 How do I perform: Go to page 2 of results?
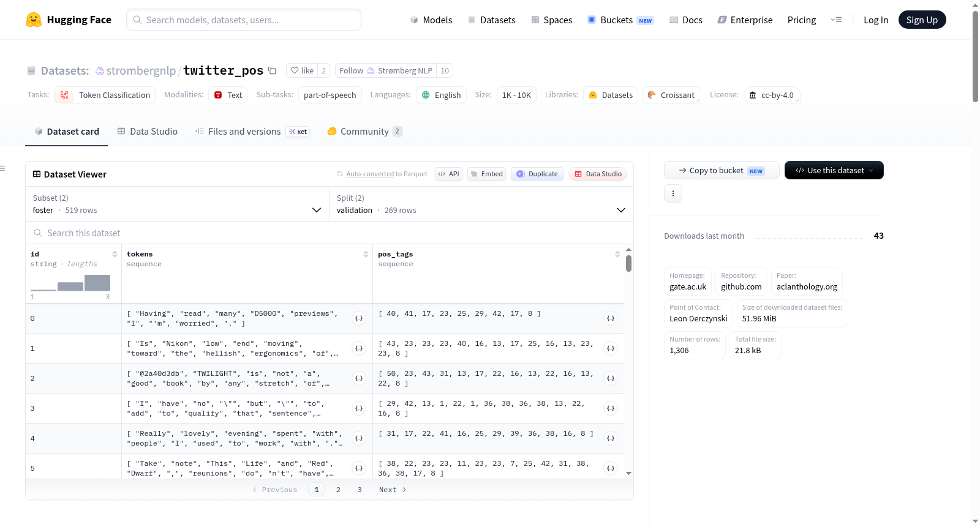click(x=338, y=490)
